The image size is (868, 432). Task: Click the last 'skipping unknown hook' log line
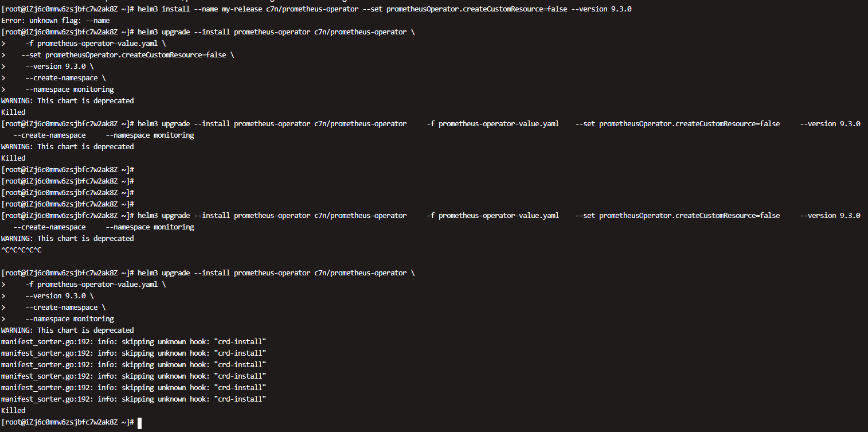134,399
